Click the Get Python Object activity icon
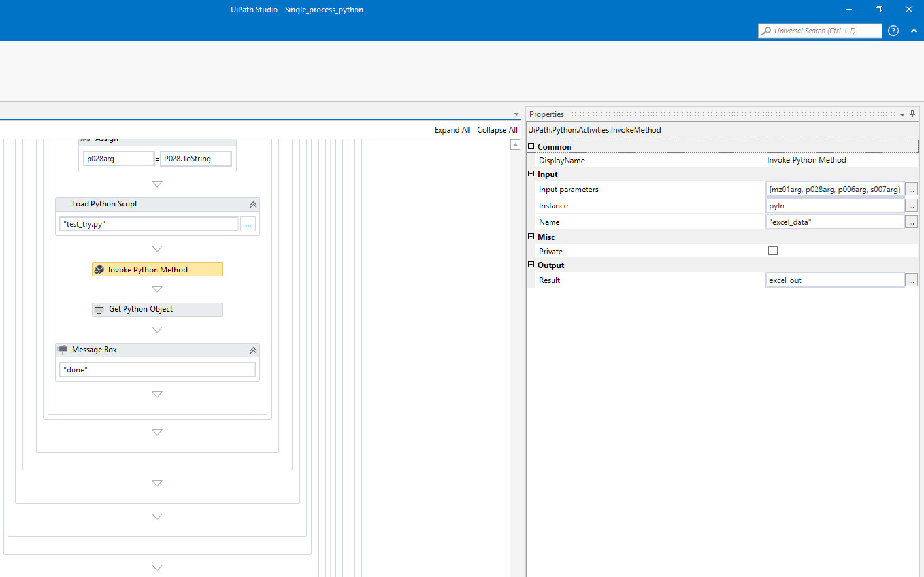 [x=99, y=309]
